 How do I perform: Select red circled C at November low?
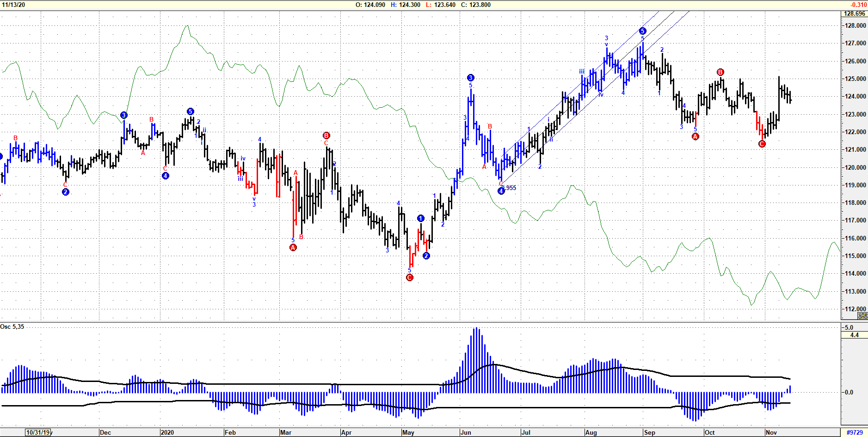click(x=762, y=144)
